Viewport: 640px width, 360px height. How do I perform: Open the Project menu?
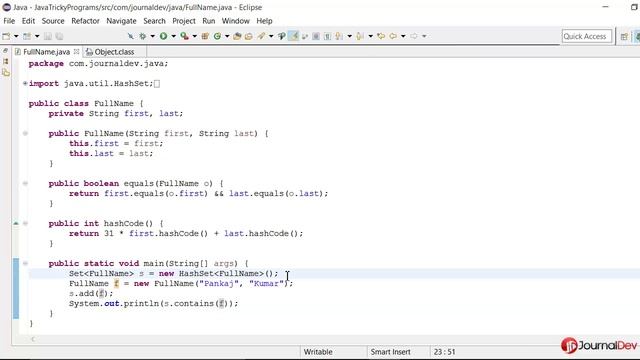pyautogui.click(x=184, y=21)
